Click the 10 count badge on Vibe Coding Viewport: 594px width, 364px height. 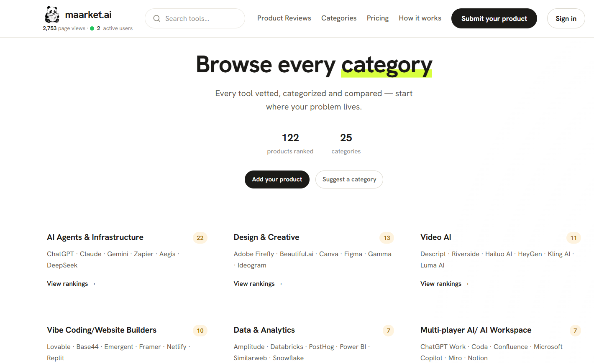(x=200, y=331)
